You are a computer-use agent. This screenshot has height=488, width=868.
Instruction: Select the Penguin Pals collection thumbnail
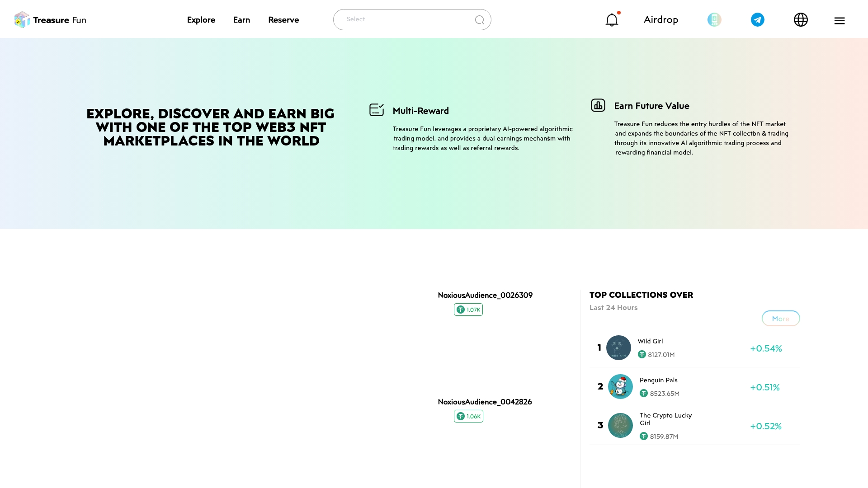point(620,386)
